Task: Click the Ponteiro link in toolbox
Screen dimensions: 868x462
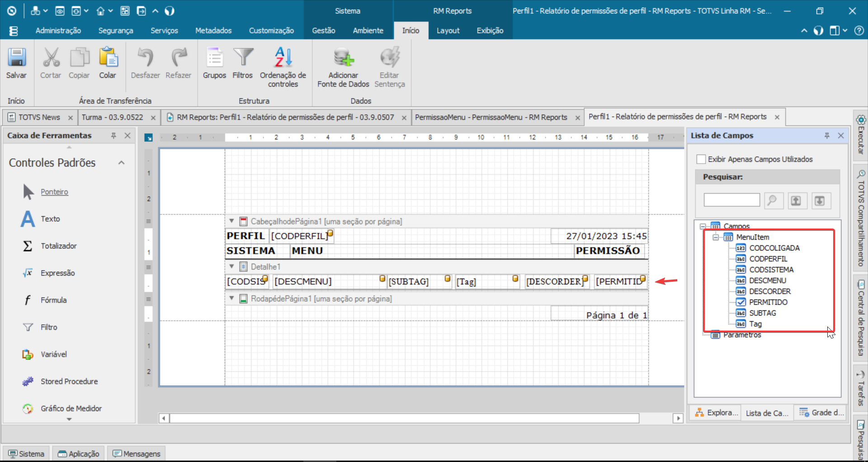Action: coord(54,192)
